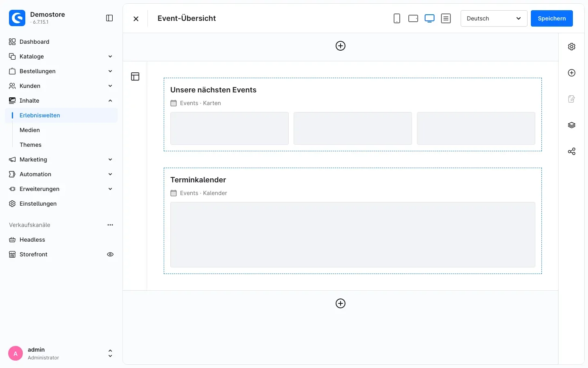Open the block edit icon in the right sidebar
The width and height of the screenshot is (588, 368).
[x=572, y=99]
